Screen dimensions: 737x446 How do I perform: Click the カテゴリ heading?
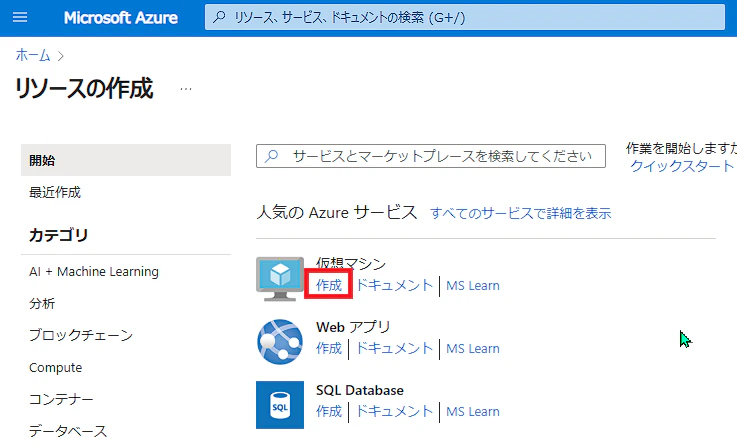pyautogui.click(x=59, y=235)
